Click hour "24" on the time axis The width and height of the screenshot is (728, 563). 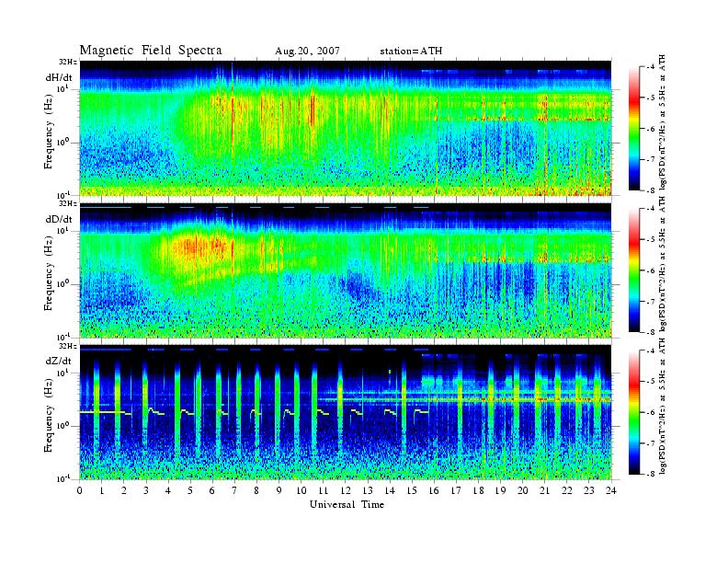pos(611,490)
